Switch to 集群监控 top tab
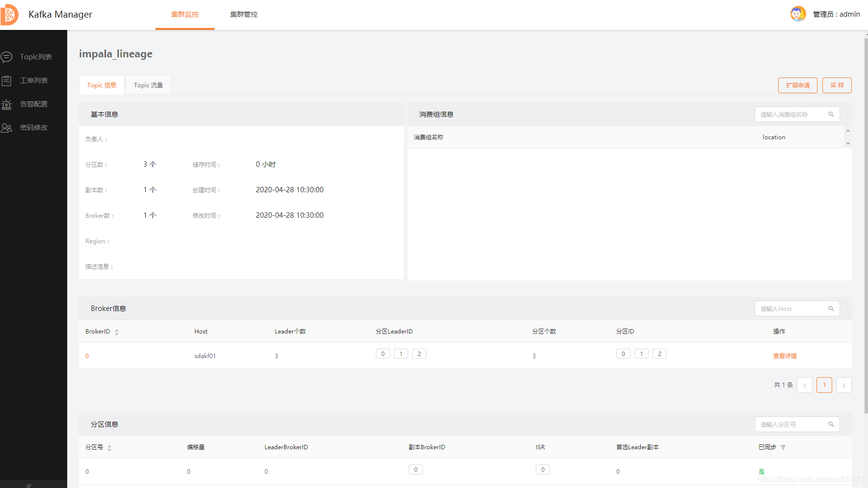This screenshot has width=868, height=488. pyautogui.click(x=185, y=15)
